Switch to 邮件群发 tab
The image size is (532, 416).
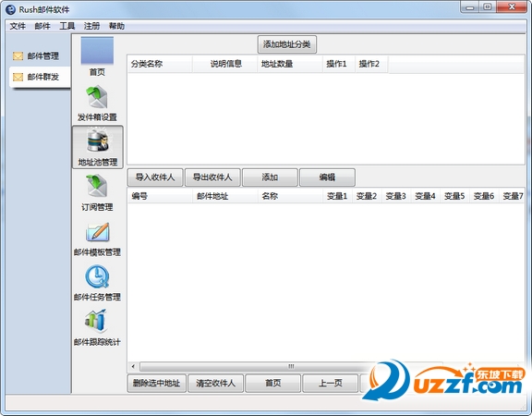click(40, 77)
